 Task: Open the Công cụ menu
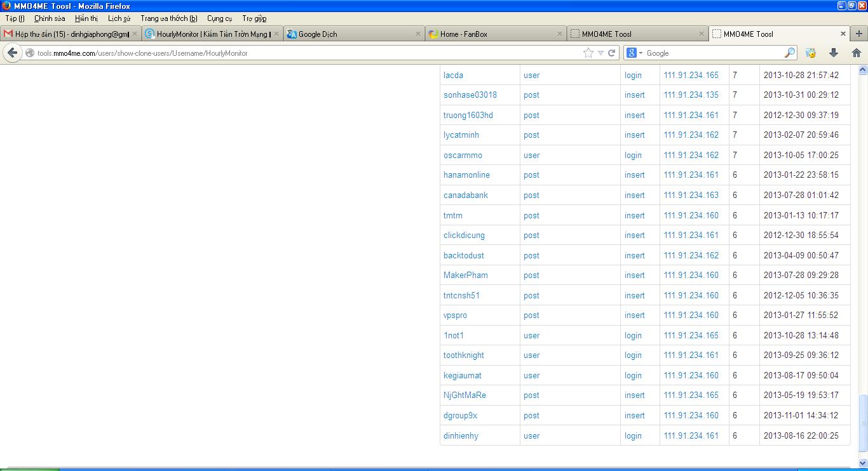tap(219, 18)
